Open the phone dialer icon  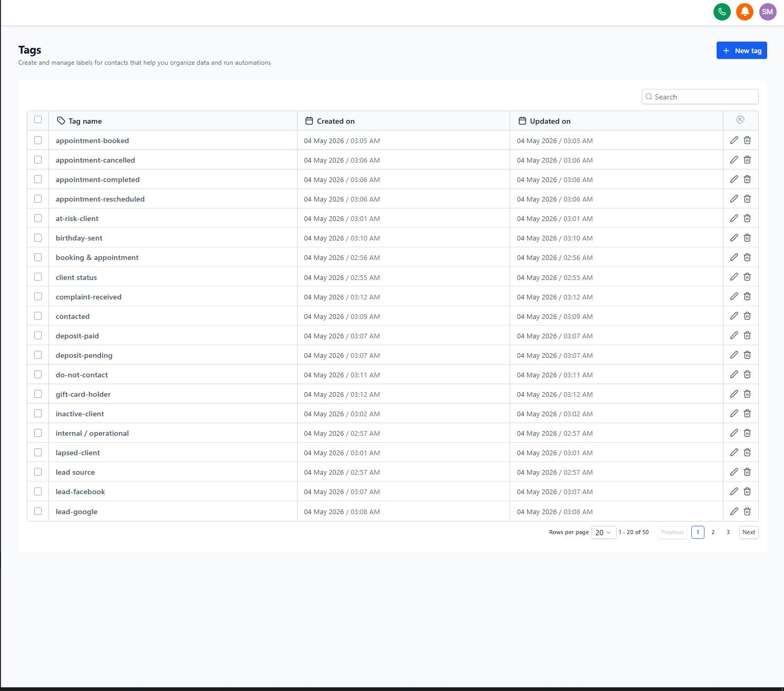[x=722, y=12]
